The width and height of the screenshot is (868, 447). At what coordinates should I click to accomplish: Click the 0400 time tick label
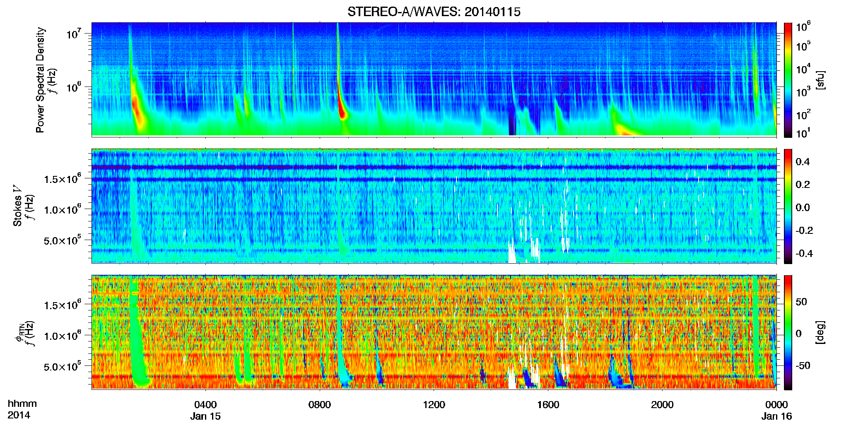coord(205,404)
